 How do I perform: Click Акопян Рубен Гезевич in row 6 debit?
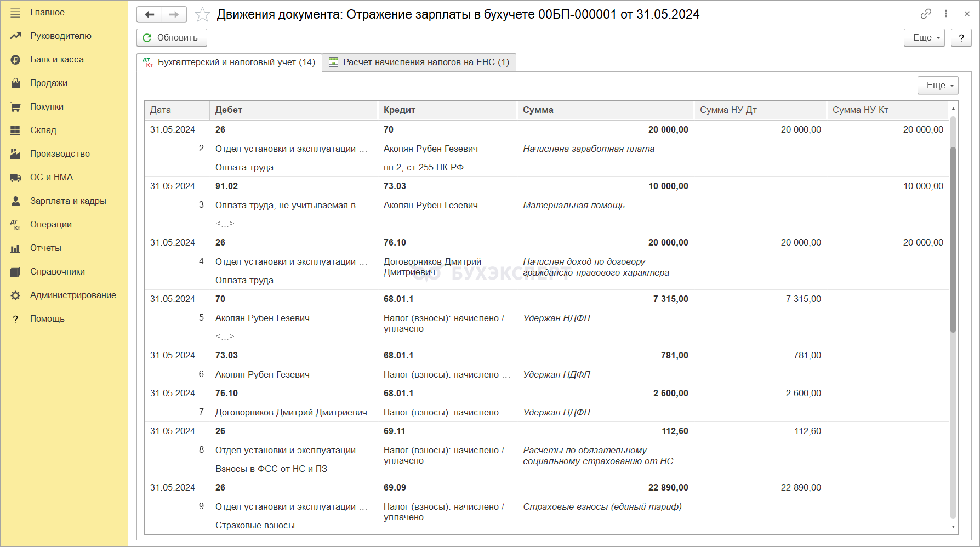[x=263, y=375]
